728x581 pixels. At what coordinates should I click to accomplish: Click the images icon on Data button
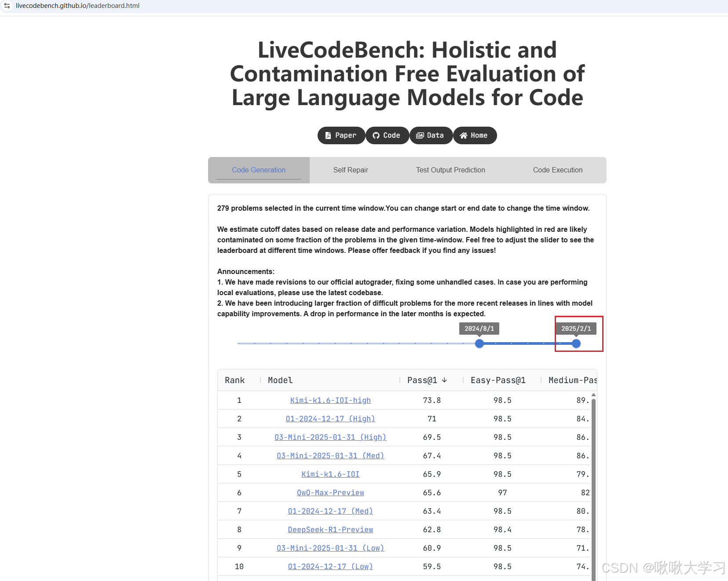(420, 135)
